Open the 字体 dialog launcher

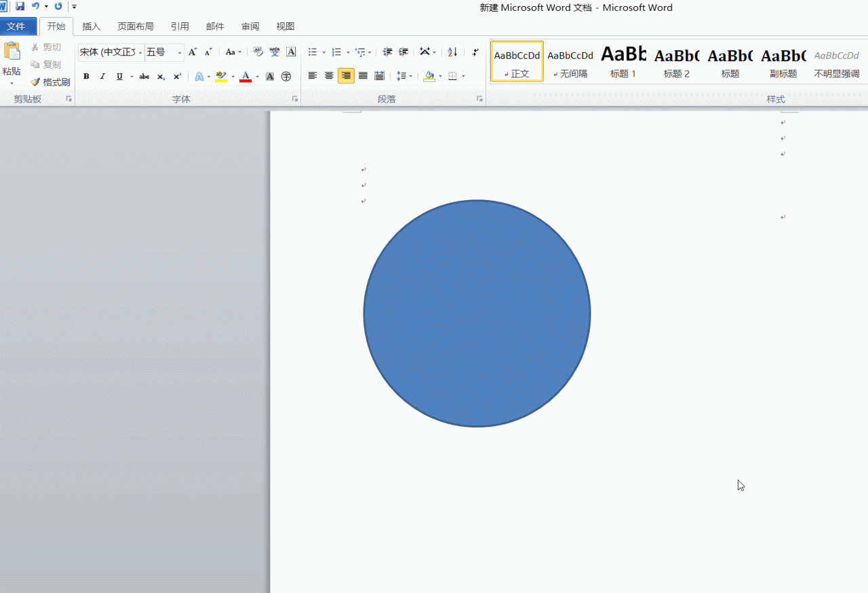295,99
